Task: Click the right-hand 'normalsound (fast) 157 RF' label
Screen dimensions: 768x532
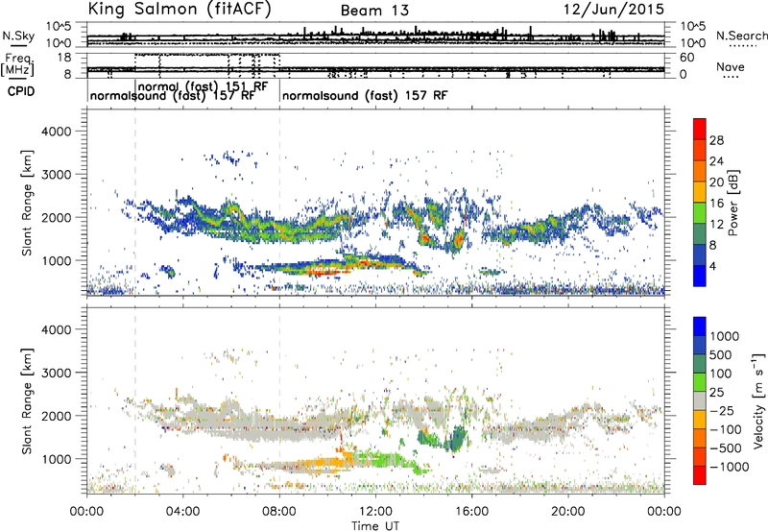Action: tap(365, 95)
